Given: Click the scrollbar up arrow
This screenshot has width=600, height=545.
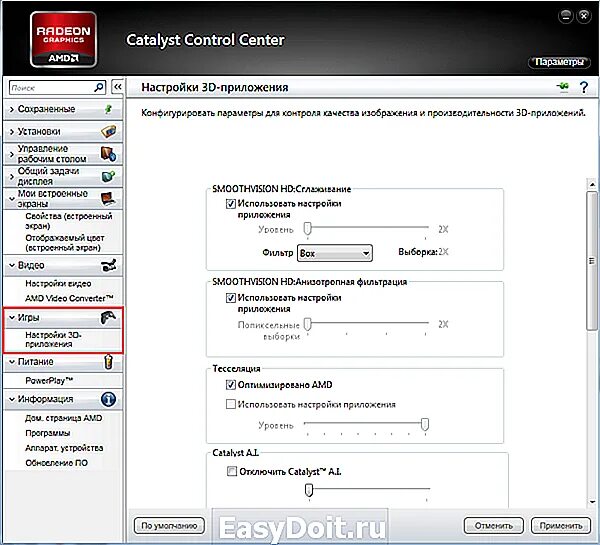Looking at the screenshot, I should point(592,185).
